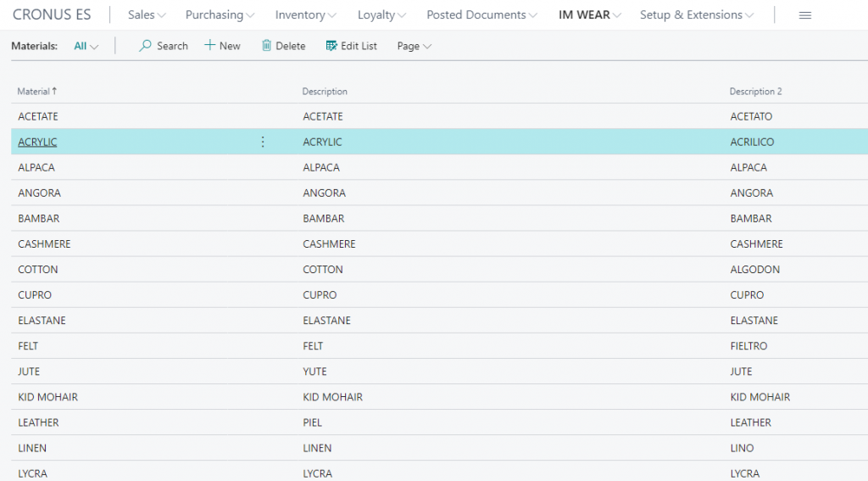The width and height of the screenshot is (868, 481).
Task: Open the hamburger overflow menu icon
Action: 805,15
